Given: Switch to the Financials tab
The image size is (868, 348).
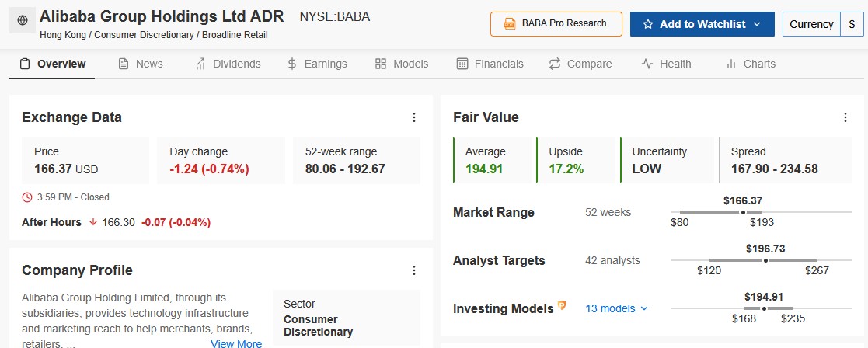Looking at the screenshot, I should tap(490, 64).
